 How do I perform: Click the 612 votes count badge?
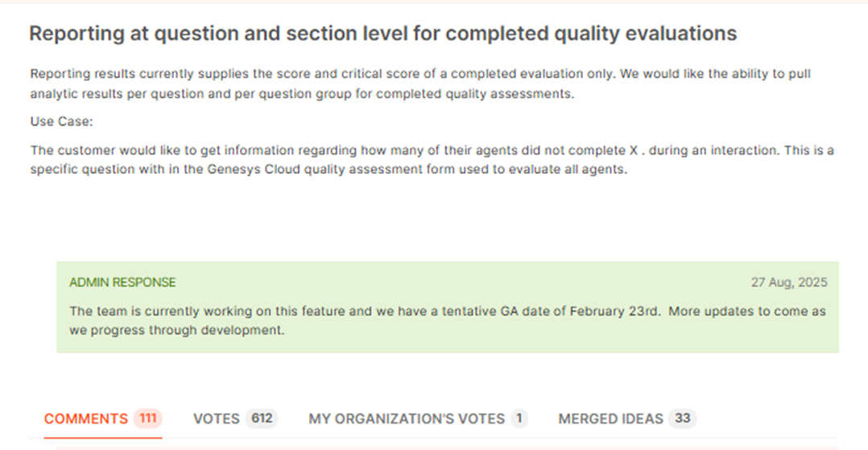point(262,419)
